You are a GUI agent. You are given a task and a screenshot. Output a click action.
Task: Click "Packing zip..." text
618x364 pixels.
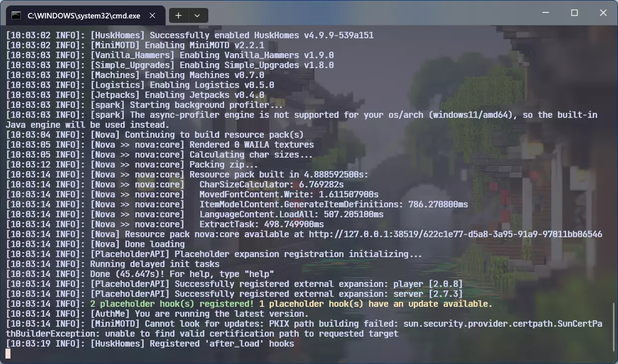click(224, 165)
